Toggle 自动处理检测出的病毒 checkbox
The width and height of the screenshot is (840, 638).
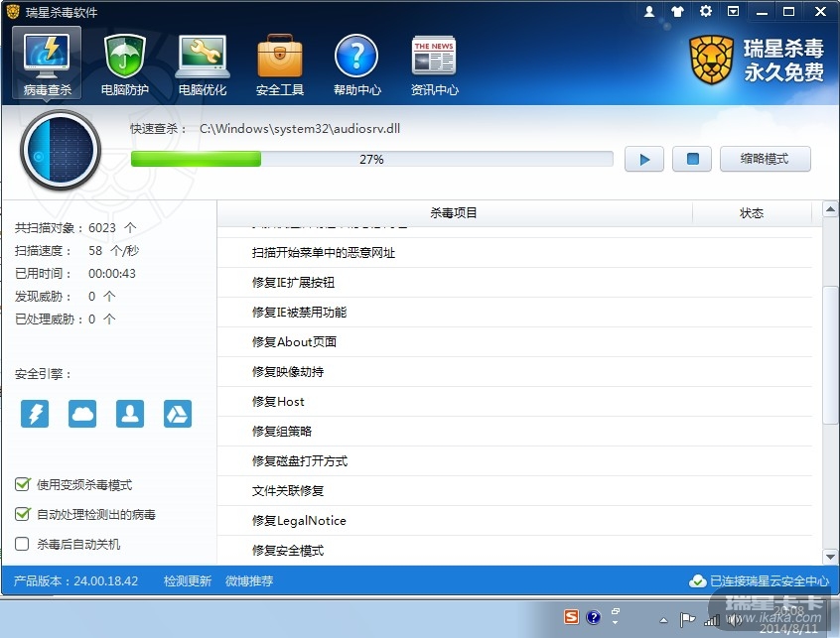point(22,514)
